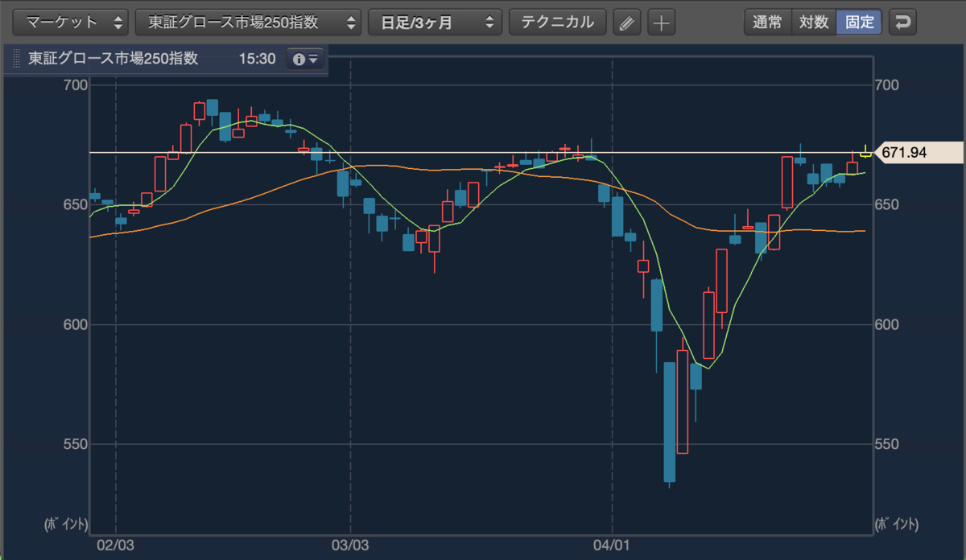Click the 04/01 date axis label
The height and width of the screenshot is (560, 966).
[x=613, y=546]
